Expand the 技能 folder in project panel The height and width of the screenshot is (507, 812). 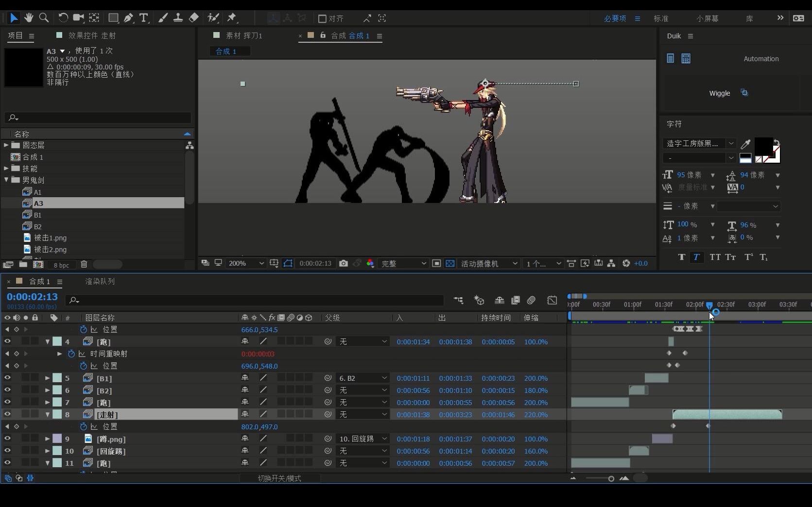pos(6,168)
